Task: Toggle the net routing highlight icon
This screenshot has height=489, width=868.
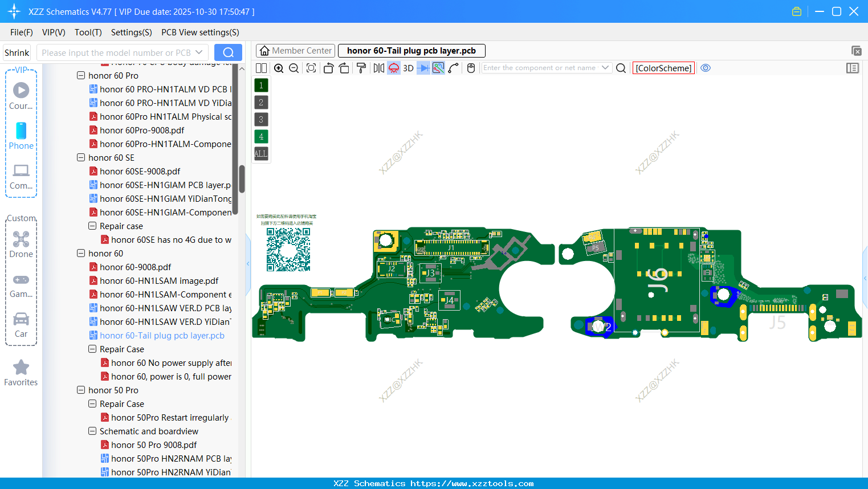Action: 438,68
